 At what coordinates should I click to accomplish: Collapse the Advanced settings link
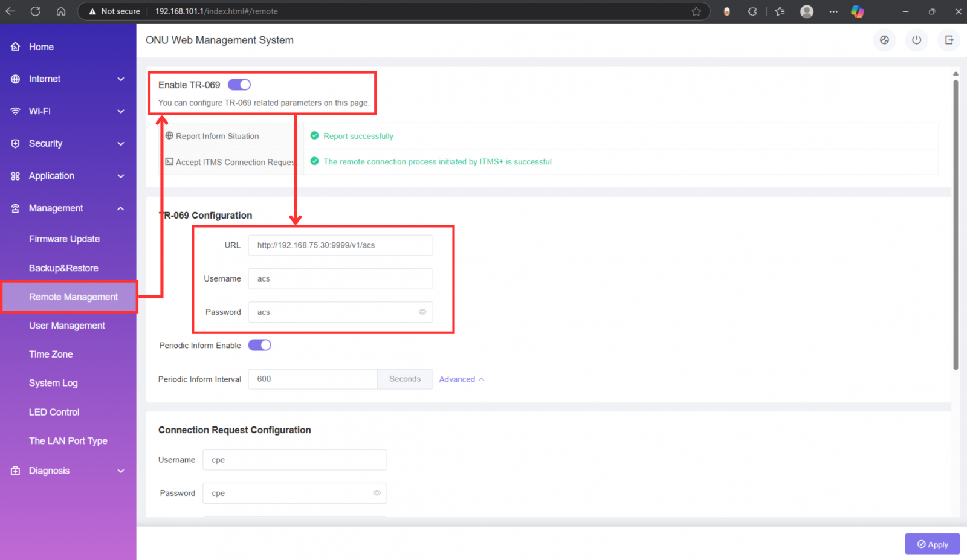click(462, 379)
